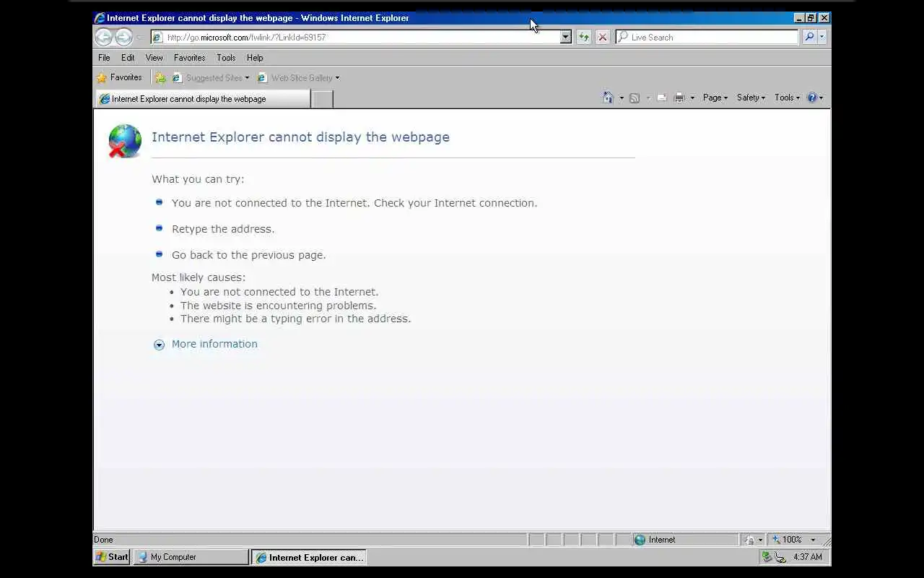
Task: Click the empty New Tab button
Action: point(322,99)
